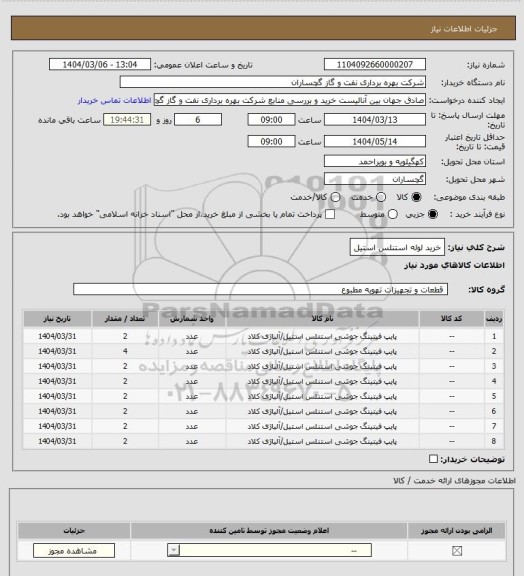524x576 pixels.
Task: Open the اطلاعات تماس خریدار link
Action: pos(114,100)
